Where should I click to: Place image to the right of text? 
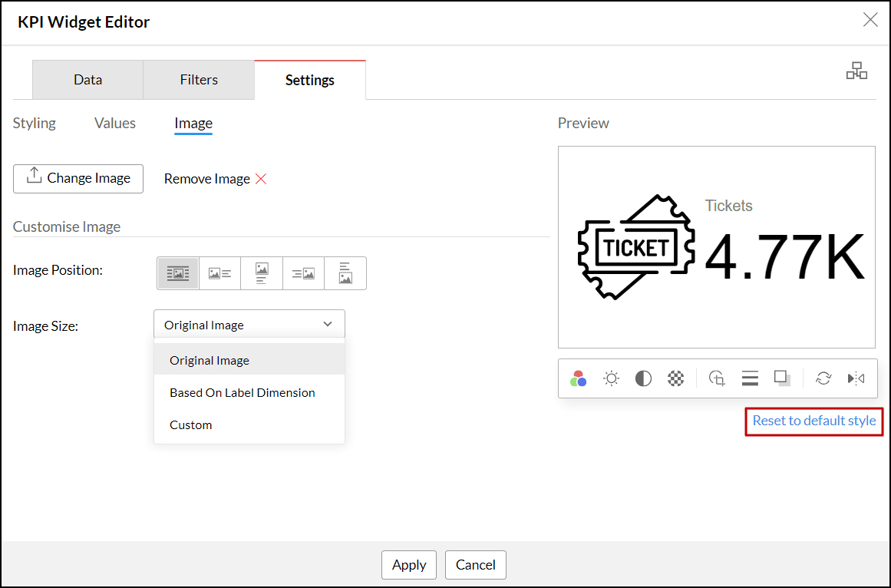(303, 273)
